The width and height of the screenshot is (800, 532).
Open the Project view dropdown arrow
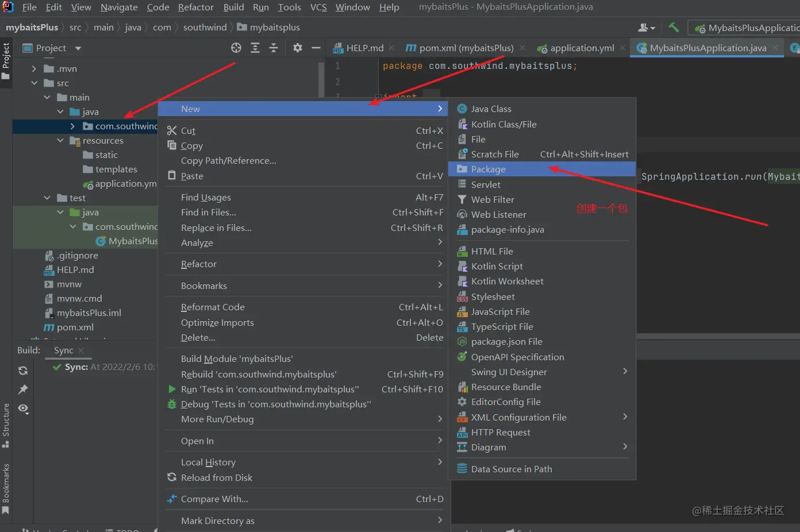[78, 48]
